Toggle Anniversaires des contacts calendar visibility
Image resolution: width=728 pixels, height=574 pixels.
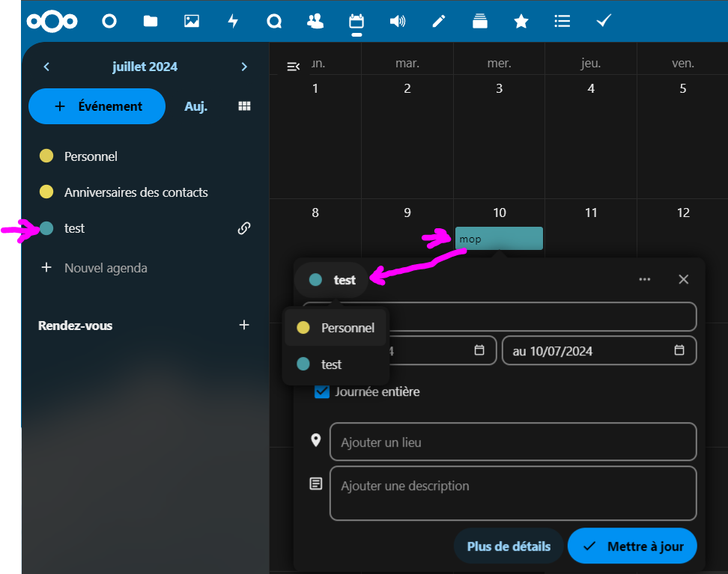pyautogui.click(x=46, y=192)
